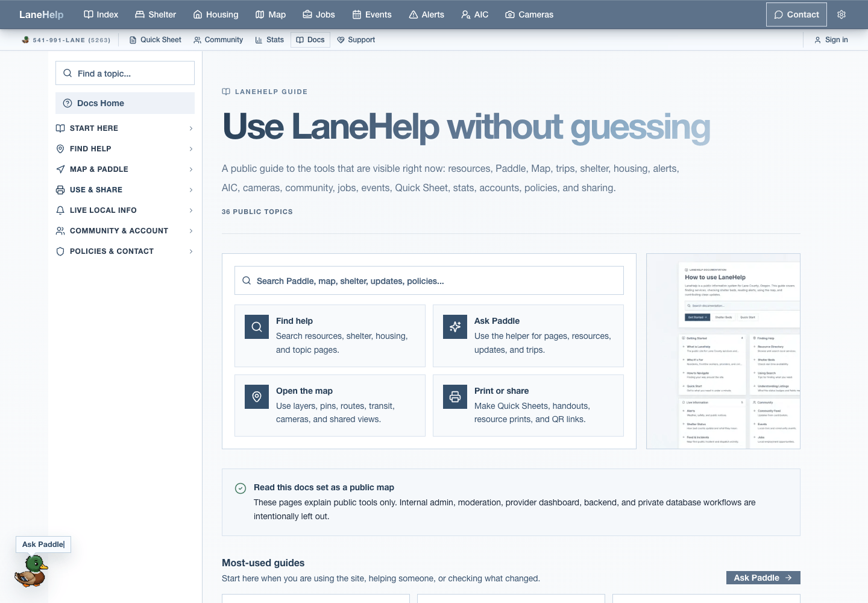Click the arrow icon beside MAP & PADDLE

point(60,169)
